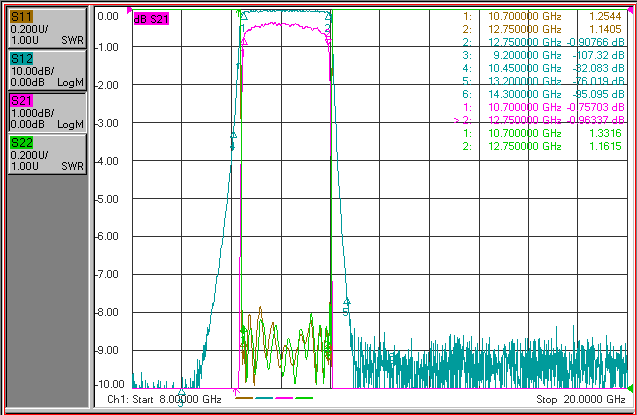Click marker 6 readout 14.300000 GHz
The height and width of the screenshot is (415, 637).
524,94
